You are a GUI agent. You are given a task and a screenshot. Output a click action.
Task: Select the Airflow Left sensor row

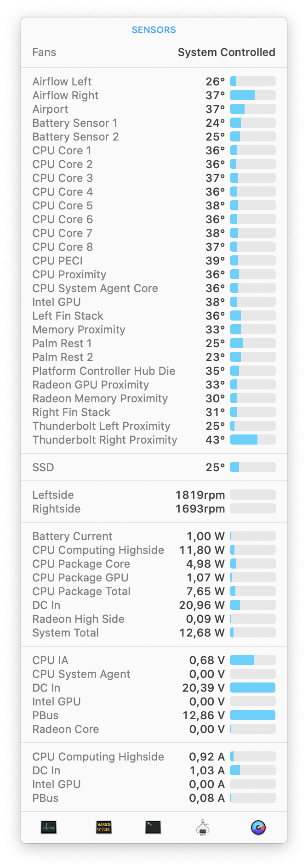point(62,82)
